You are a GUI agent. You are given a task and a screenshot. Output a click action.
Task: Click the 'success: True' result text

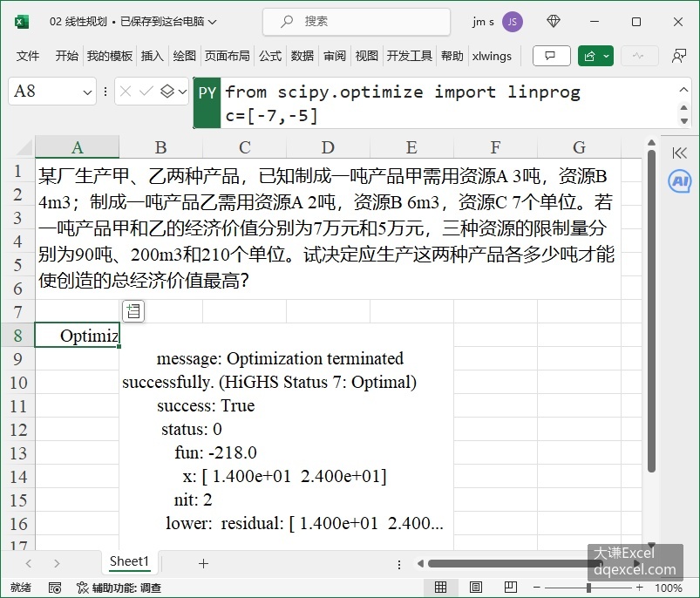[x=206, y=405]
